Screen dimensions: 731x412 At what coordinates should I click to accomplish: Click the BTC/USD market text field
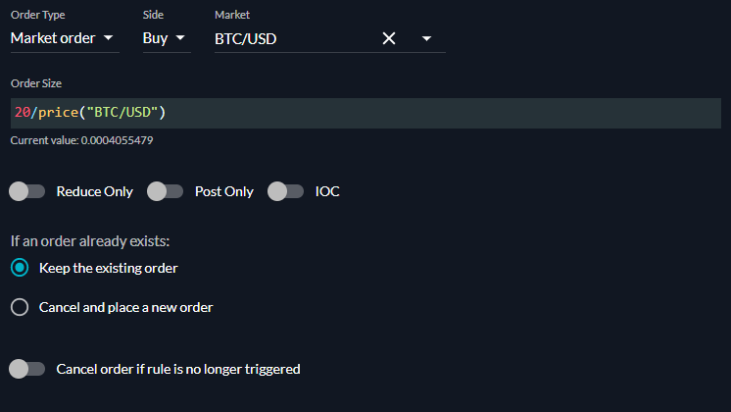point(295,39)
